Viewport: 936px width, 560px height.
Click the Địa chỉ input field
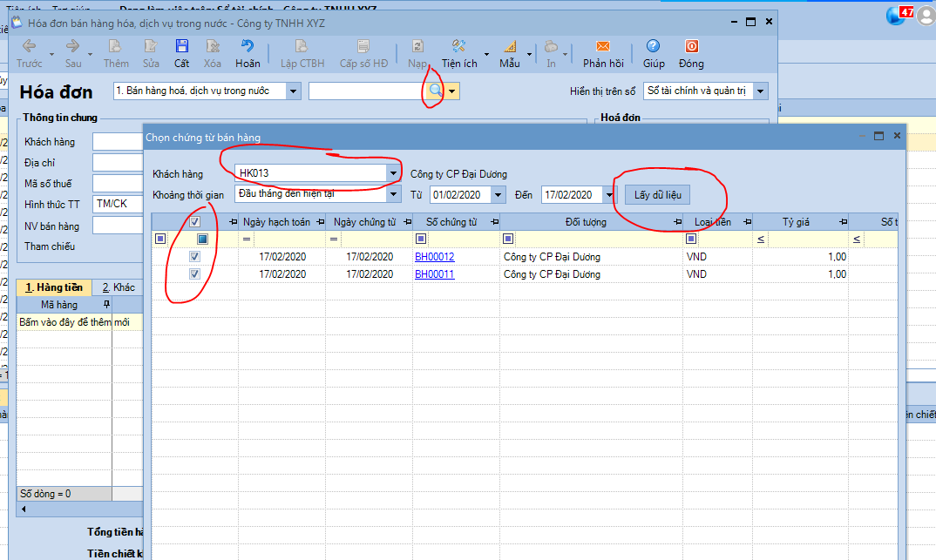(118, 163)
